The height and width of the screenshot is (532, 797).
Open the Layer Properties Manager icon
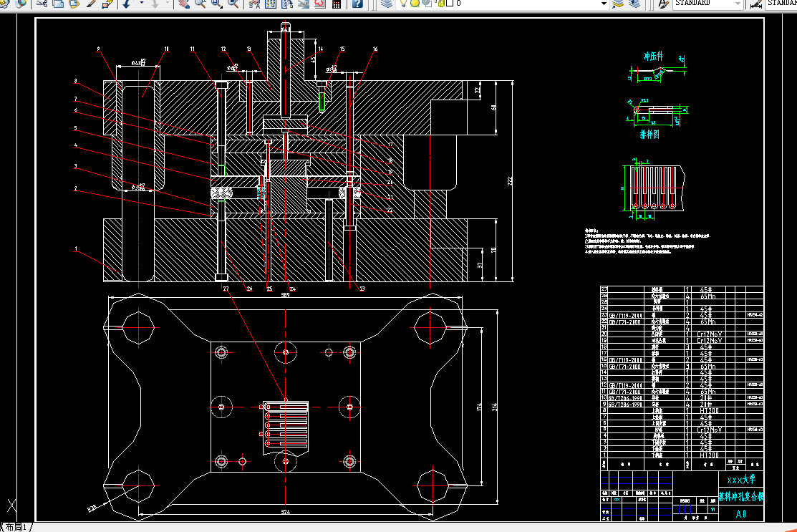(387, 4)
